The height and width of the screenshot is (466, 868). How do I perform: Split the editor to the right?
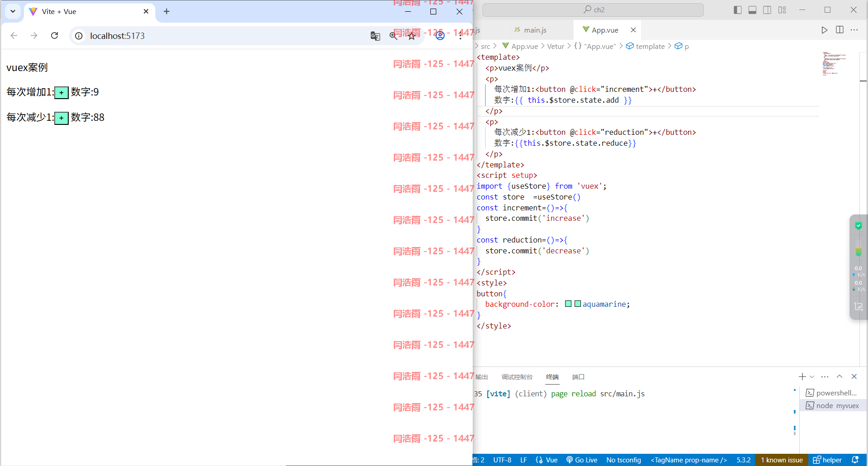pos(840,30)
